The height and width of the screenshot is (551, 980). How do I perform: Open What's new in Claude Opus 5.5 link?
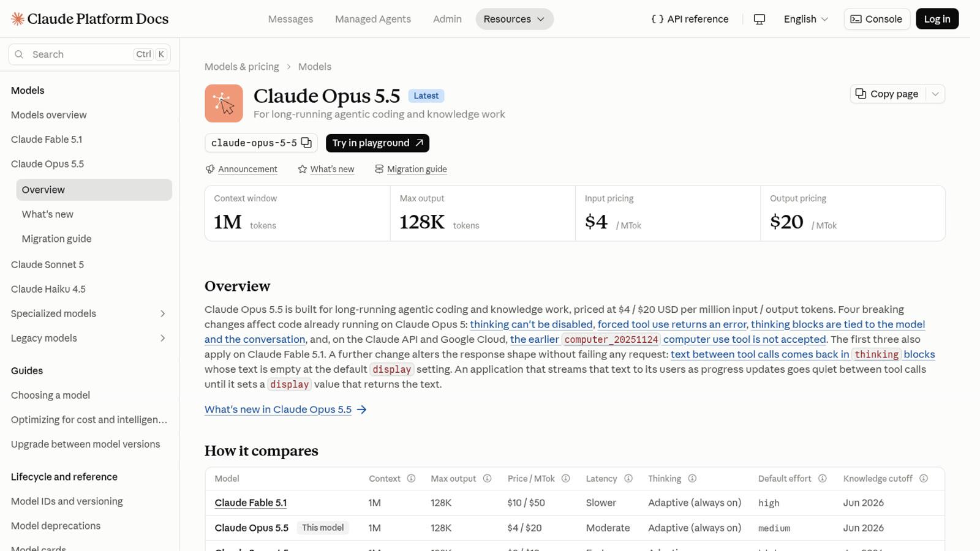278,410
